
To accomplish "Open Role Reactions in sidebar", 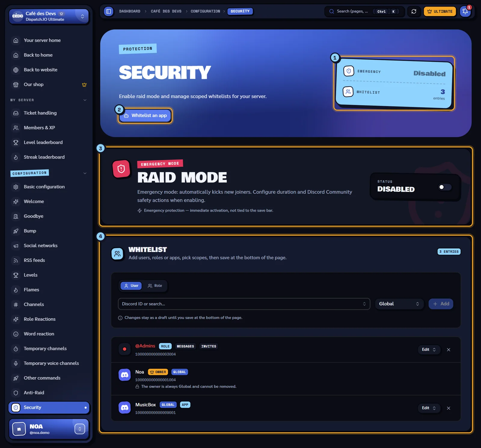I will coord(49,319).
